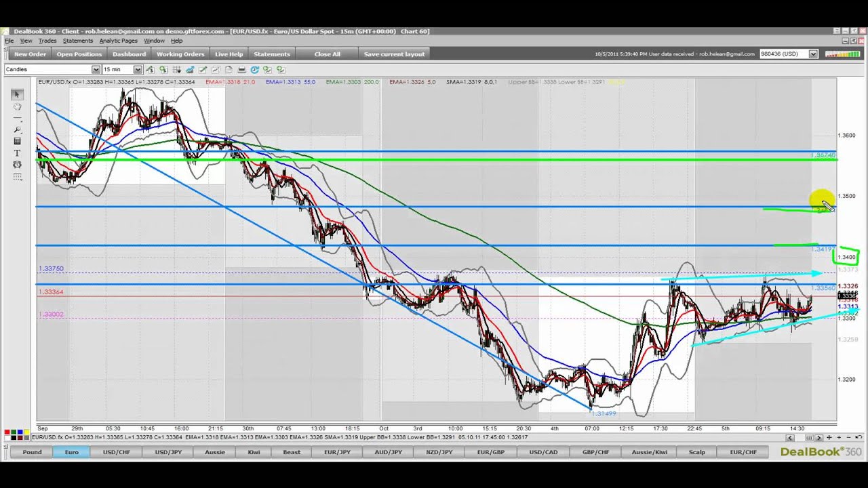The width and height of the screenshot is (868, 488).
Task: Choose the line drawing tool
Action: [x=17, y=118]
